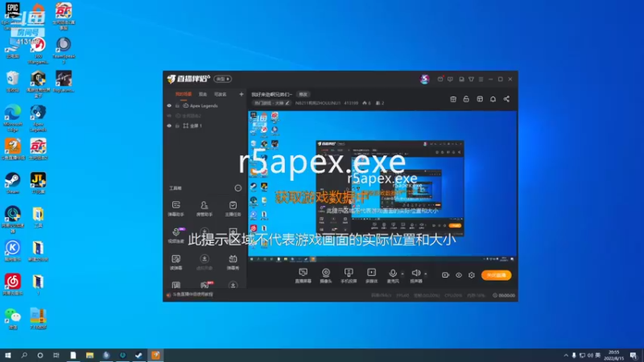The width and height of the screenshot is (644, 362).
Task: Open 弹幕助手 tool
Action: pyautogui.click(x=176, y=208)
